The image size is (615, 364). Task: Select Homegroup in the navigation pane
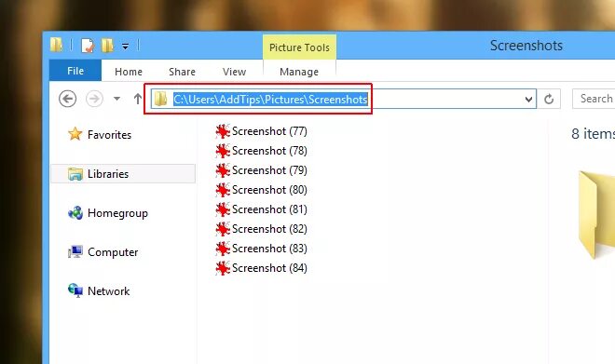click(117, 213)
